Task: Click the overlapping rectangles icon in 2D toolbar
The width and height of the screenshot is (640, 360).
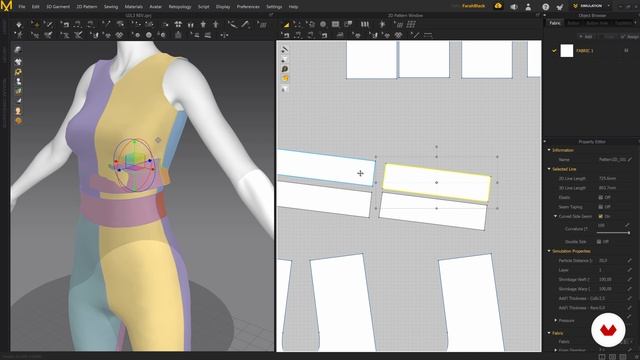Action: (x=348, y=24)
